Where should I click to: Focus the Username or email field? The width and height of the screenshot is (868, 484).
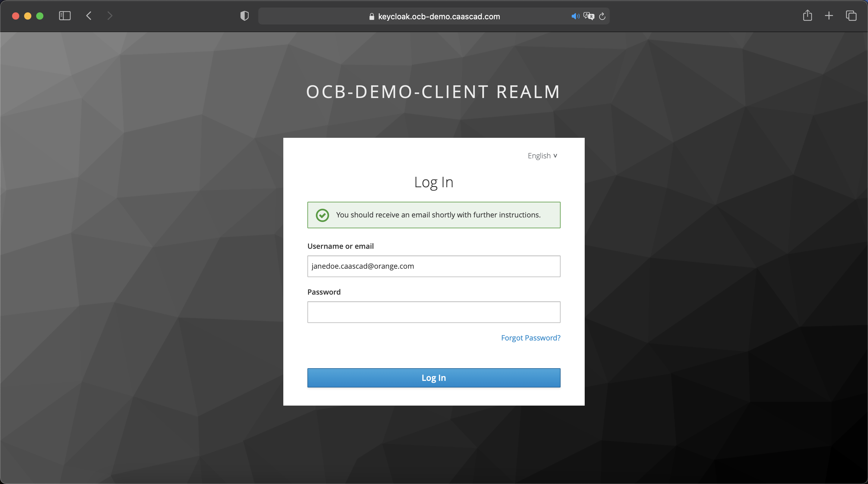[434, 266]
